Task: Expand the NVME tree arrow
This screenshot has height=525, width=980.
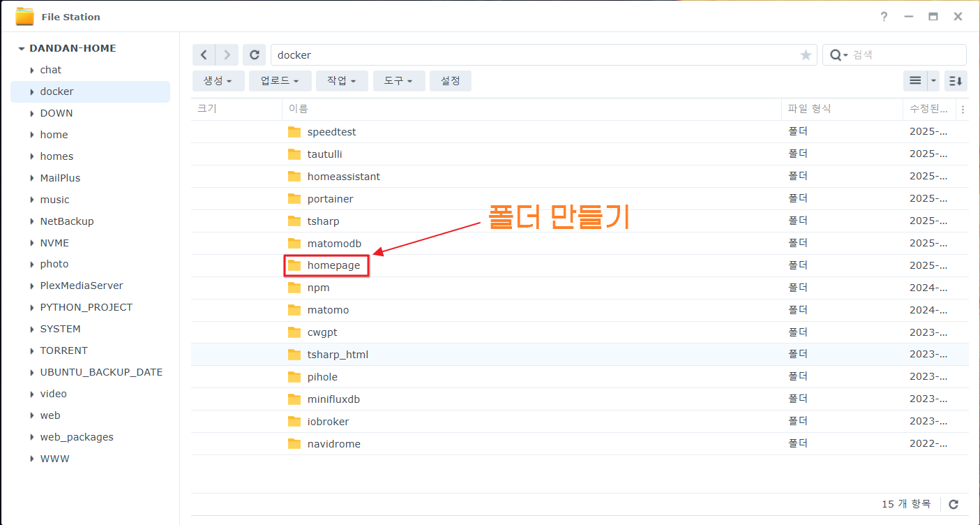Action: tap(32, 243)
